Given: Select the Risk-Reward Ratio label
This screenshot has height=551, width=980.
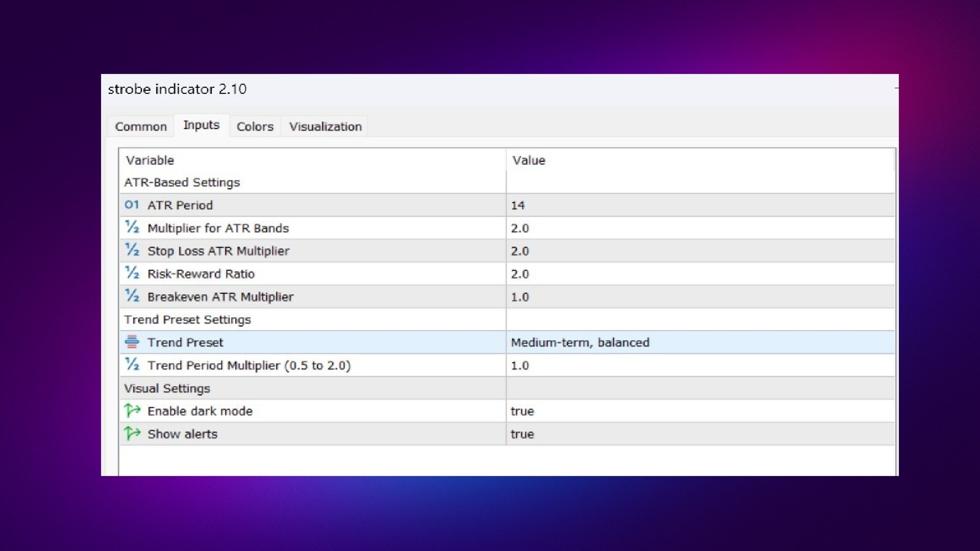Looking at the screenshot, I should [201, 274].
